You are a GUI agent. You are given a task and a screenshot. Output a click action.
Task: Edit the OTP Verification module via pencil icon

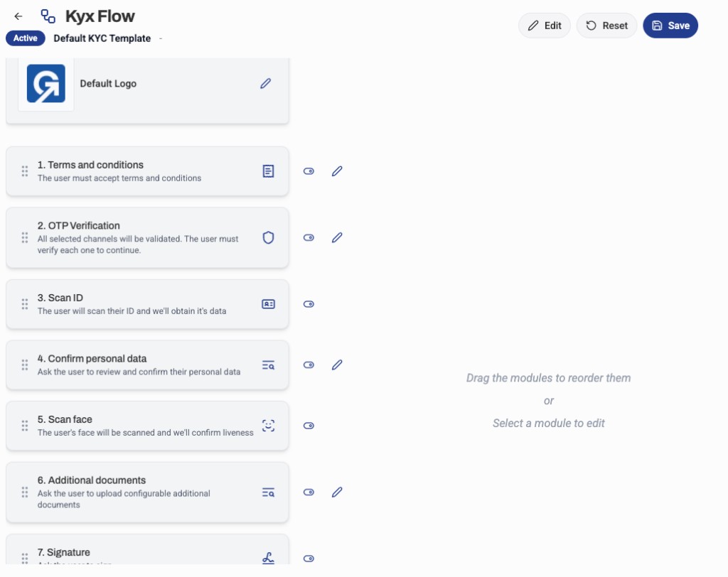click(x=337, y=237)
